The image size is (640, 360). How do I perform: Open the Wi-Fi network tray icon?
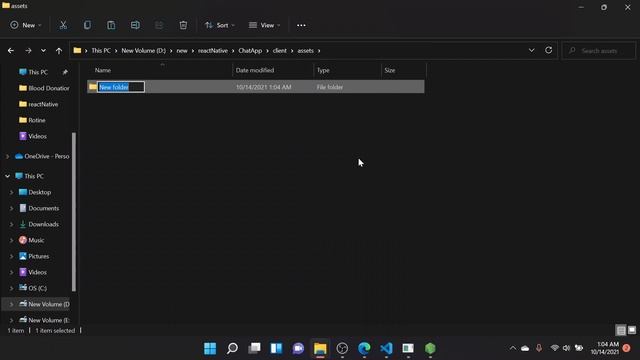point(554,348)
